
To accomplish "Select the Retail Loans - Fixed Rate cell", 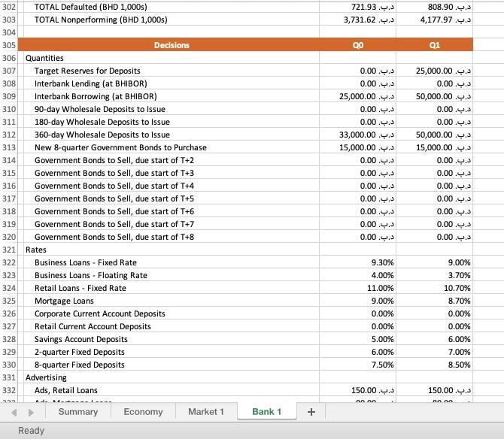I will pos(172,288).
